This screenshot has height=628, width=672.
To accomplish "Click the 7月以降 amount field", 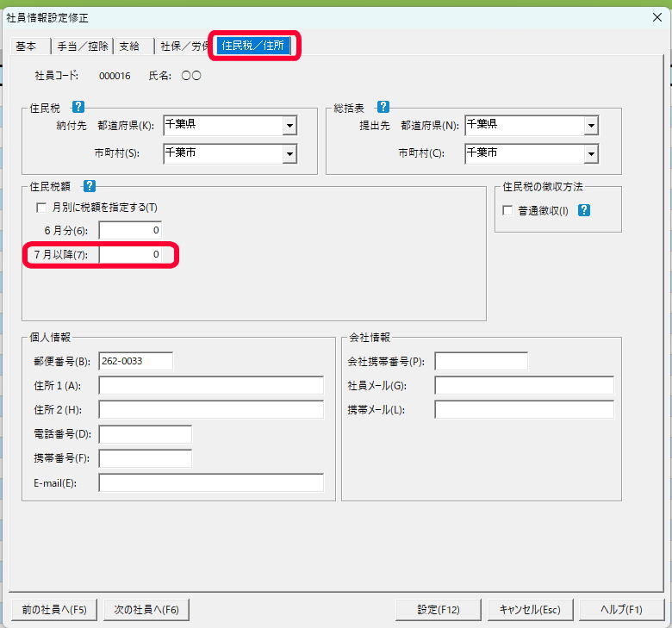I will click(x=130, y=255).
